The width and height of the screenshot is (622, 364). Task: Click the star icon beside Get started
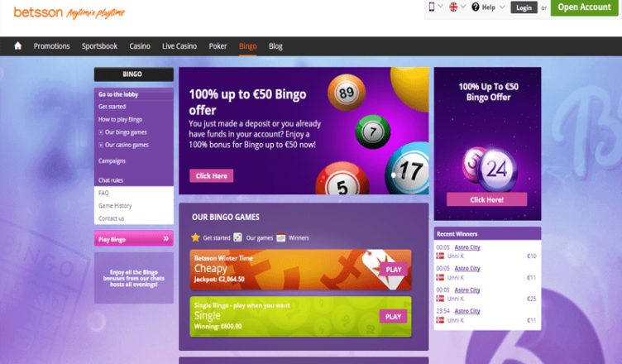(195, 237)
